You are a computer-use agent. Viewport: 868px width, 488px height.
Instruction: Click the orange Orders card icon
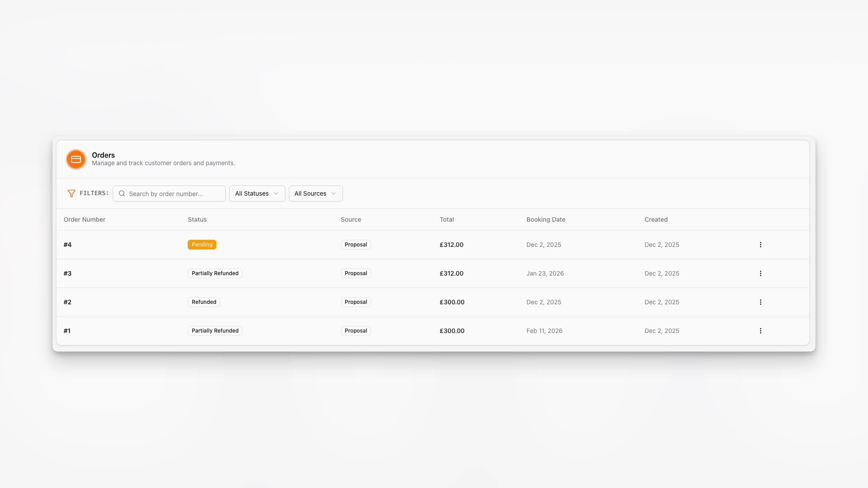coord(76,159)
